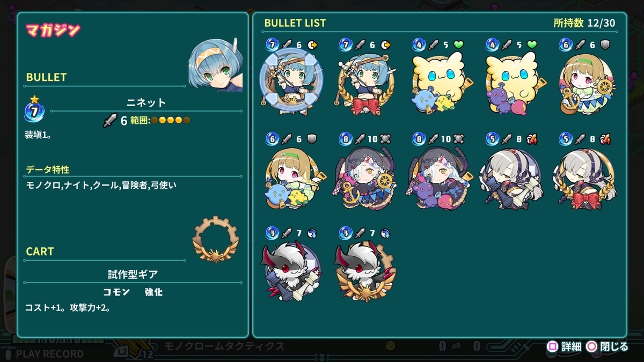Screen dimensions: 644x362
Task: Click the Ninette character portrait
Action: 216,67
